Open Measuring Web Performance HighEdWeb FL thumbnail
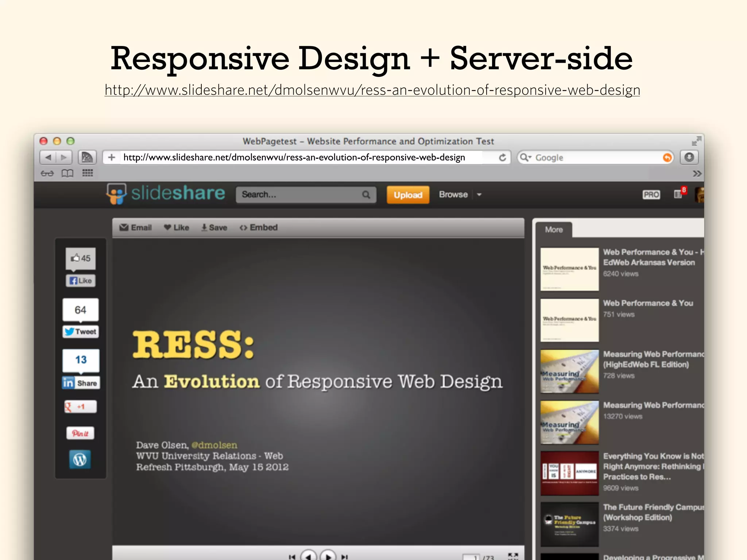Image resolution: width=747 pixels, height=560 pixels. coord(569,372)
